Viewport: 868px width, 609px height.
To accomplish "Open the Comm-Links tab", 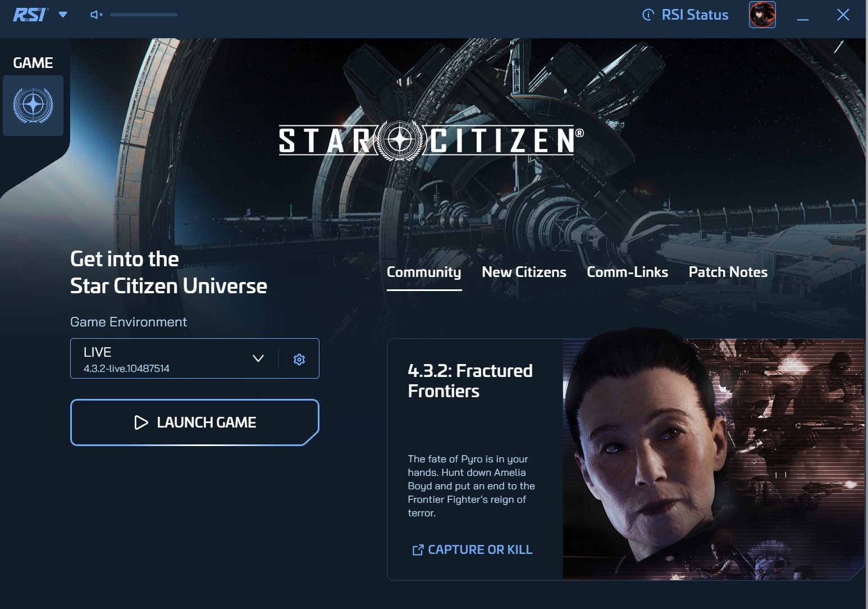I will pyautogui.click(x=627, y=272).
